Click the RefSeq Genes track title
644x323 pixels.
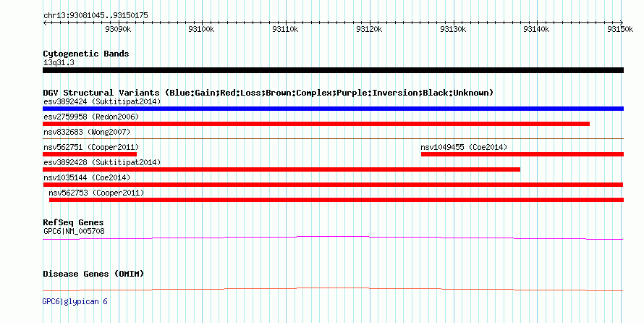click(73, 222)
